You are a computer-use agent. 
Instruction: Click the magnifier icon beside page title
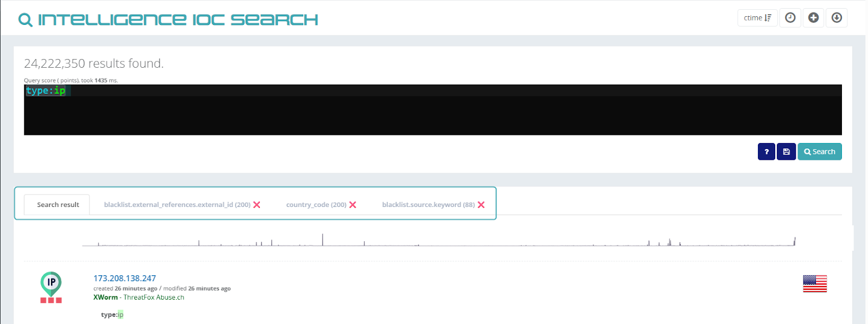[x=25, y=20]
